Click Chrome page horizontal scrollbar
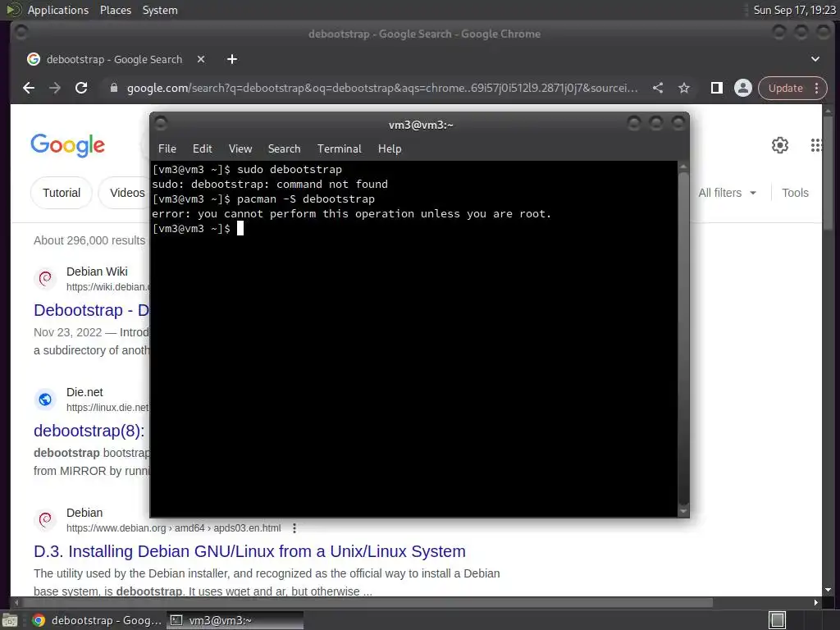The image size is (840, 630). pos(368,603)
